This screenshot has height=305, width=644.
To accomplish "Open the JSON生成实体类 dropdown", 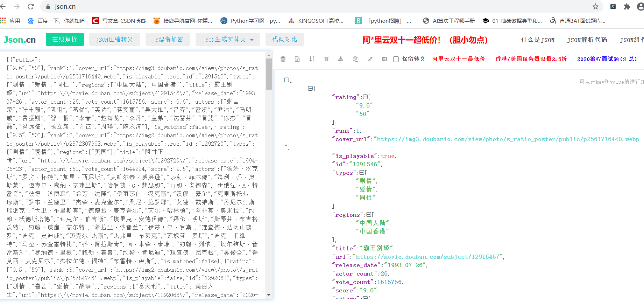I will [x=228, y=40].
